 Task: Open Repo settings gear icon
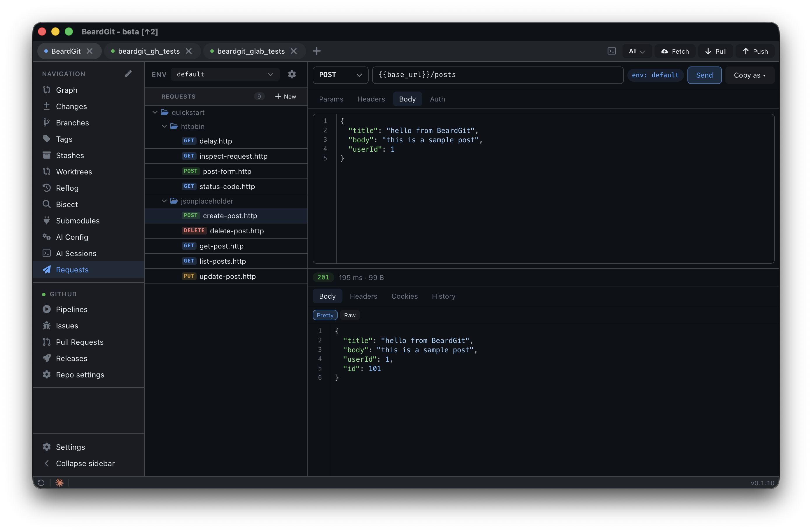47,375
